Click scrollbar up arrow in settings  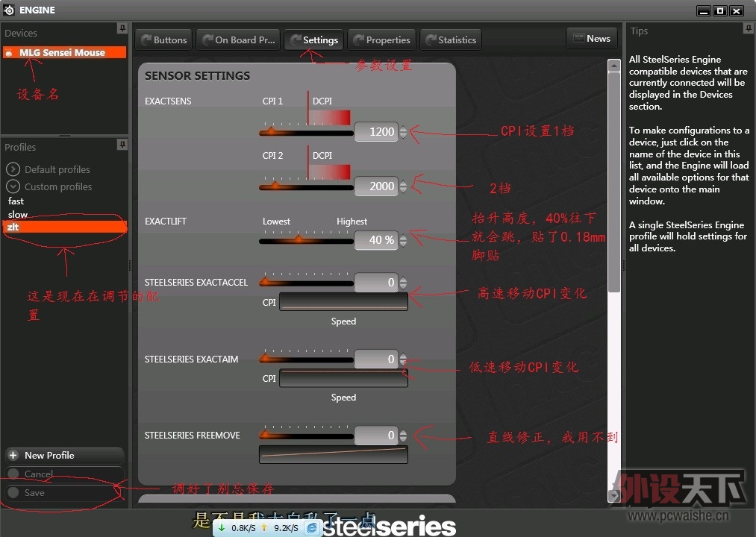tap(613, 65)
